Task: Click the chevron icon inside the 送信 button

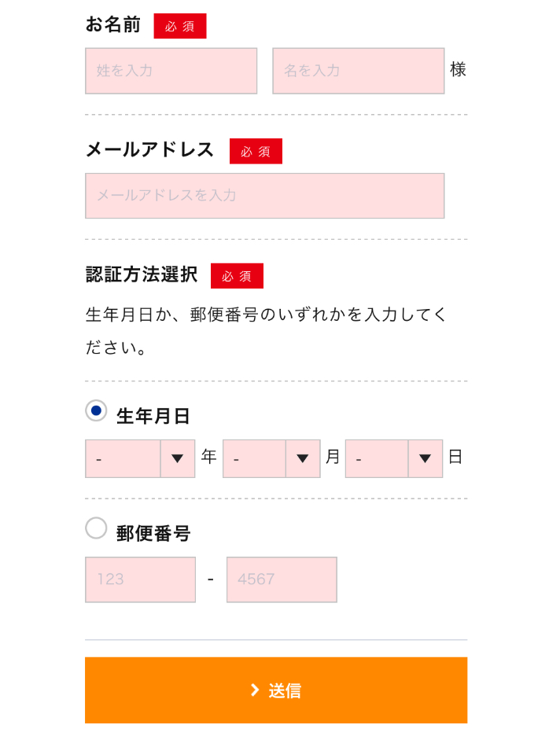Action: tap(254, 690)
